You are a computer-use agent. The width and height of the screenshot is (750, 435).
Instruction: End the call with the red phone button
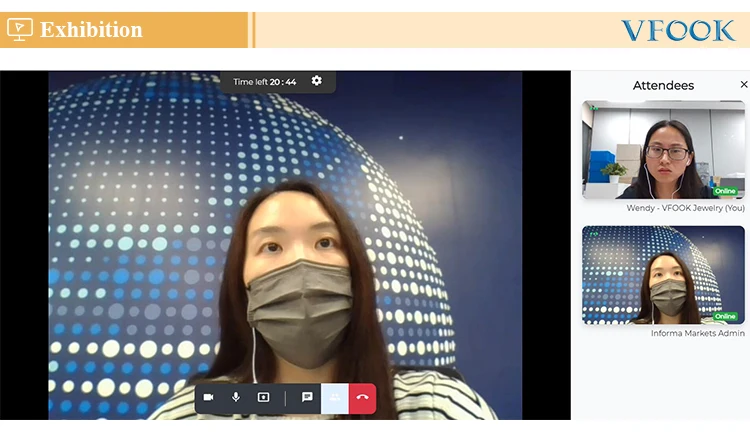363,398
